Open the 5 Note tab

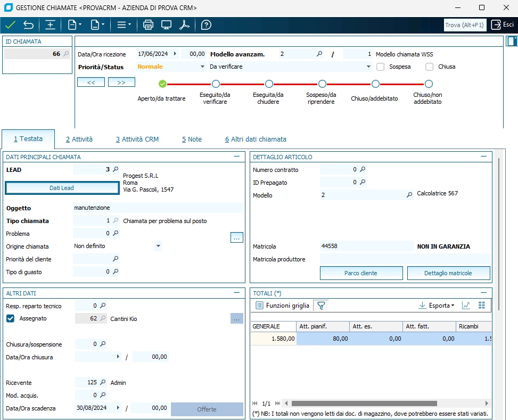point(192,139)
